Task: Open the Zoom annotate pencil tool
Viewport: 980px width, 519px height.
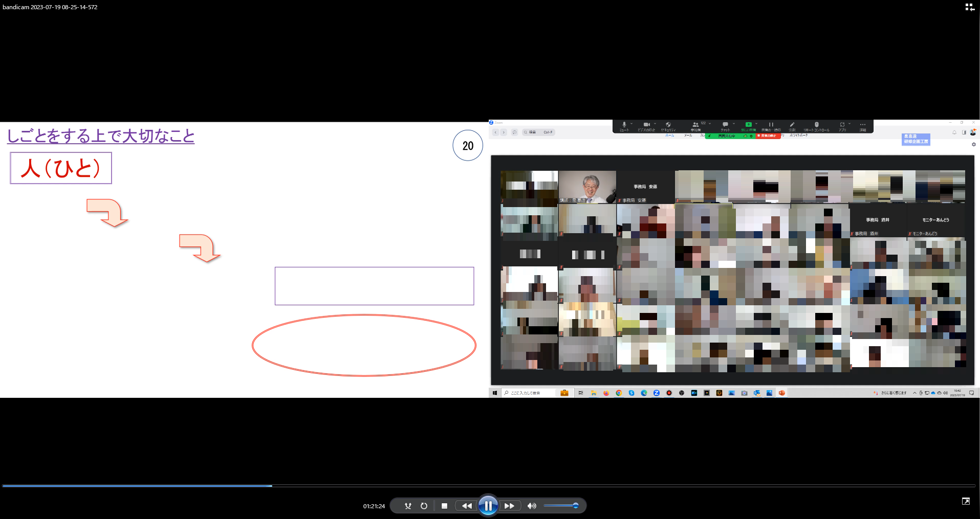Action: click(x=792, y=126)
